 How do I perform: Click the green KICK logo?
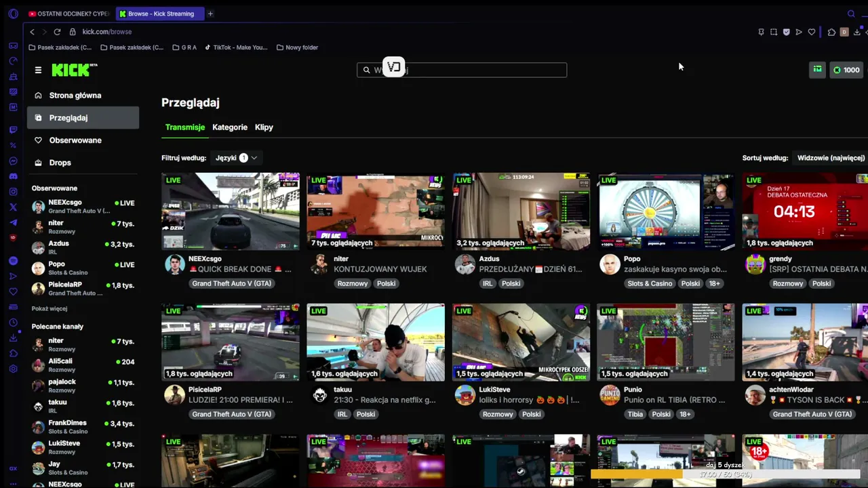75,70
